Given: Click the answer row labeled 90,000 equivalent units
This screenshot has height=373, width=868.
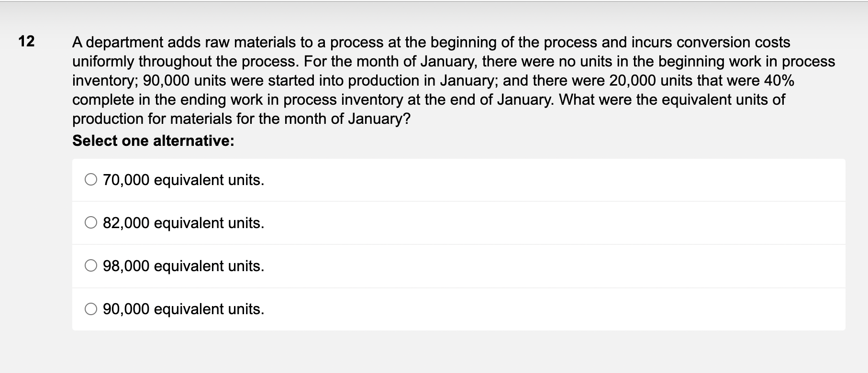Looking at the screenshot, I should point(335,309).
